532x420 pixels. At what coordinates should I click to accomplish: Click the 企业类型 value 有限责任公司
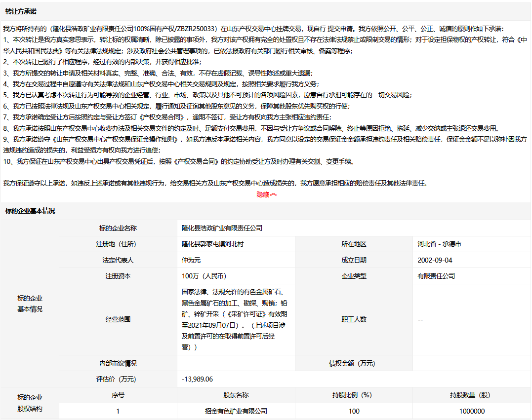tap(436, 276)
